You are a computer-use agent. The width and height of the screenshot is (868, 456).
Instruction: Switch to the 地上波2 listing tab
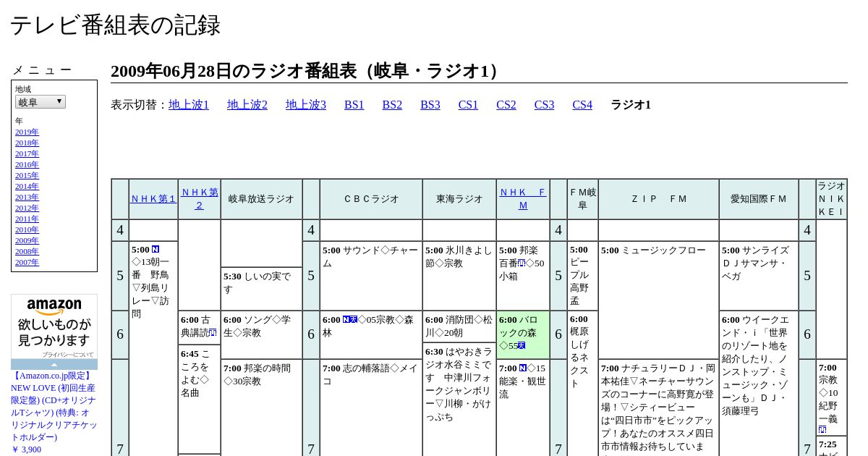(x=247, y=105)
